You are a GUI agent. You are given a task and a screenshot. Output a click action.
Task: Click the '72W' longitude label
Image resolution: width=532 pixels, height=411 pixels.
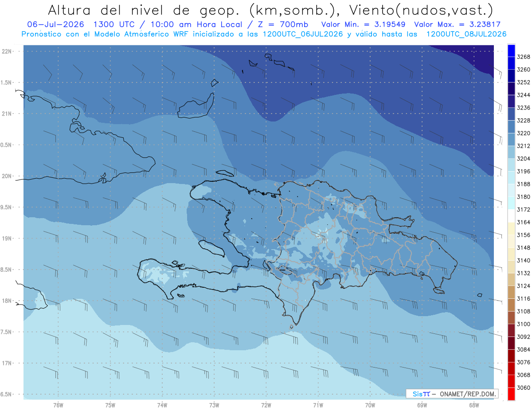click(x=266, y=405)
